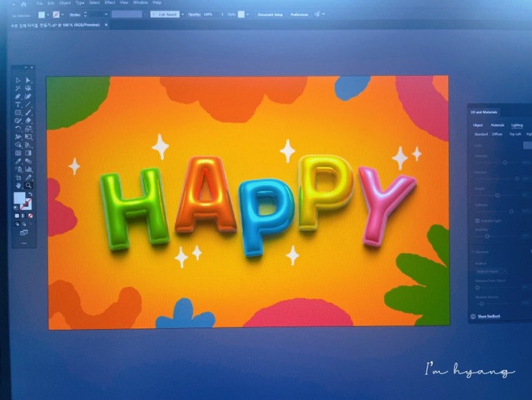Select the Gradient tool
The width and height of the screenshot is (532, 400).
pos(28,154)
